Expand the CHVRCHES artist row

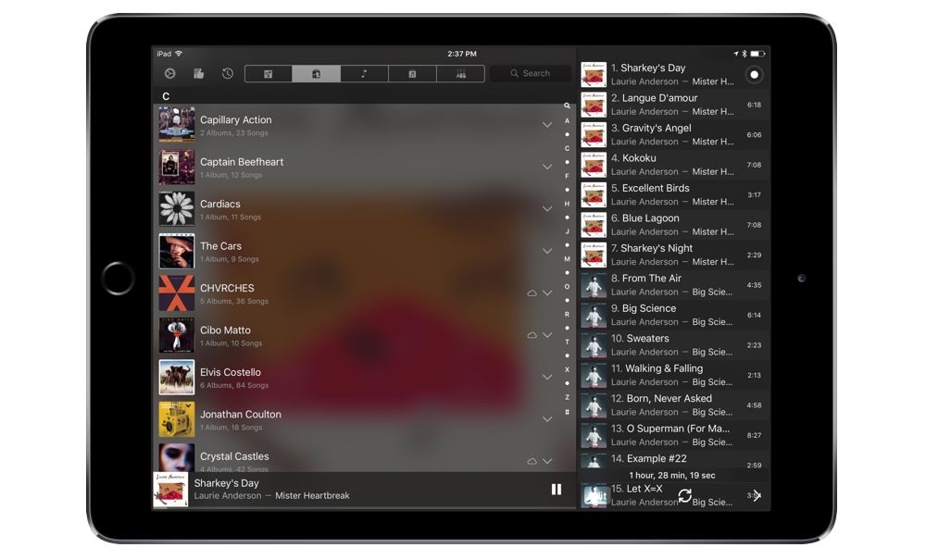tap(547, 292)
